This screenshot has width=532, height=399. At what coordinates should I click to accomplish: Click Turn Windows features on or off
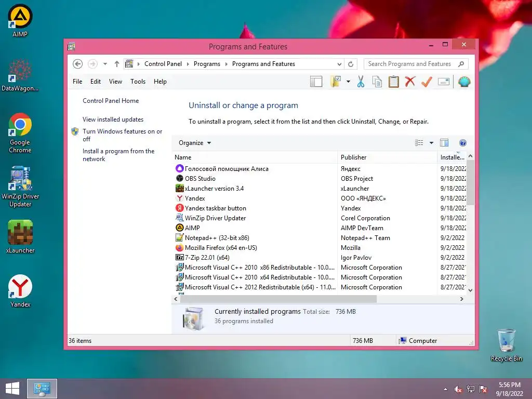coord(122,135)
